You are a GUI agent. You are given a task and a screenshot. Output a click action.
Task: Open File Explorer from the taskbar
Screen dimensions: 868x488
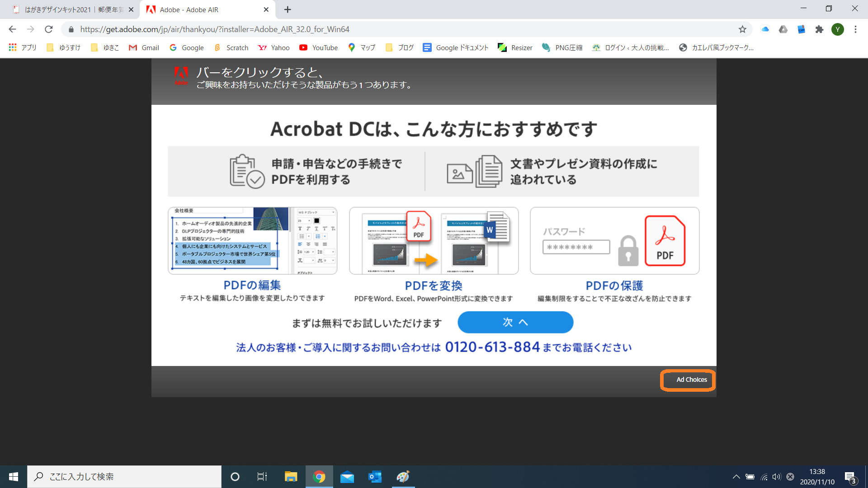pyautogui.click(x=291, y=477)
